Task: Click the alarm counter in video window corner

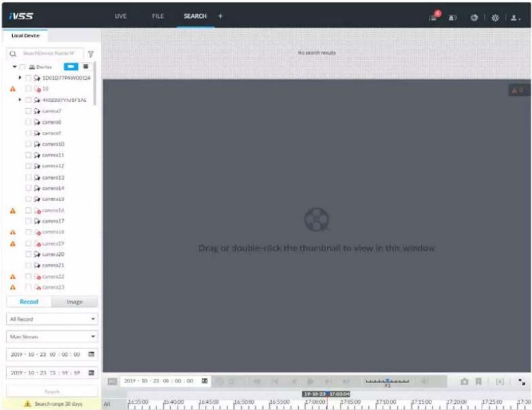Action: click(518, 90)
